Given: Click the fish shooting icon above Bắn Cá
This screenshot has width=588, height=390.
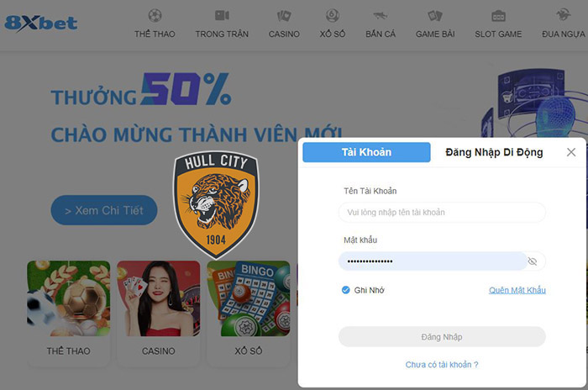Looking at the screenshot, I should [x=381, y=16].
